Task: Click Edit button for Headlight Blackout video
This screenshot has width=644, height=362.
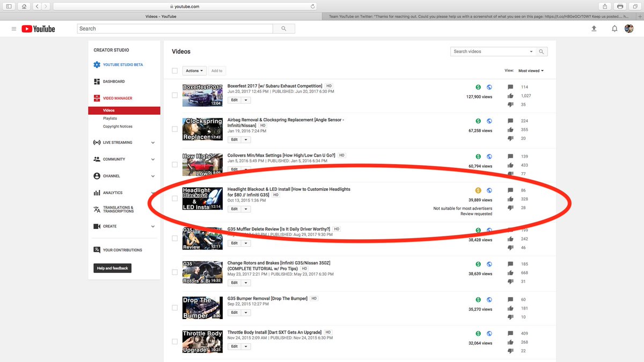Action: pyautogui.click(x=235, y=209)
